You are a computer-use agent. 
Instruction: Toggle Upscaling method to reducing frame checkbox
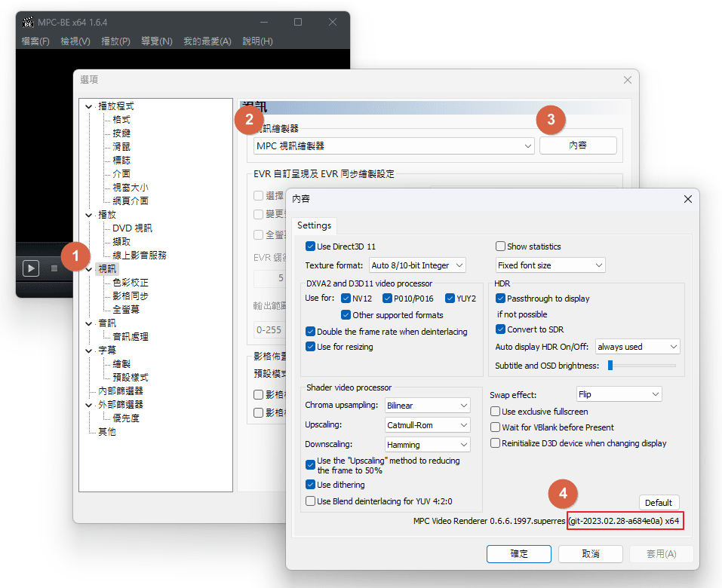310,465
